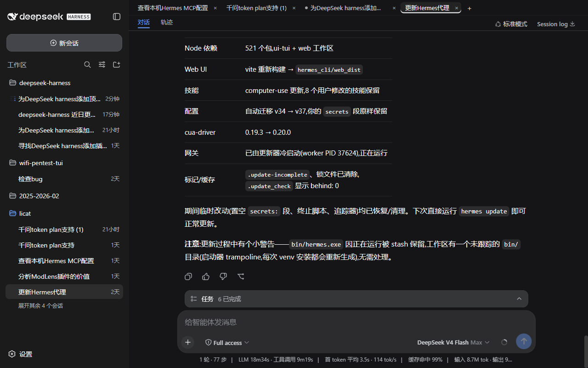Viewport: 588px width, 368px height.
Task: Add an attachment with the plus button
Action: point(187,342)
